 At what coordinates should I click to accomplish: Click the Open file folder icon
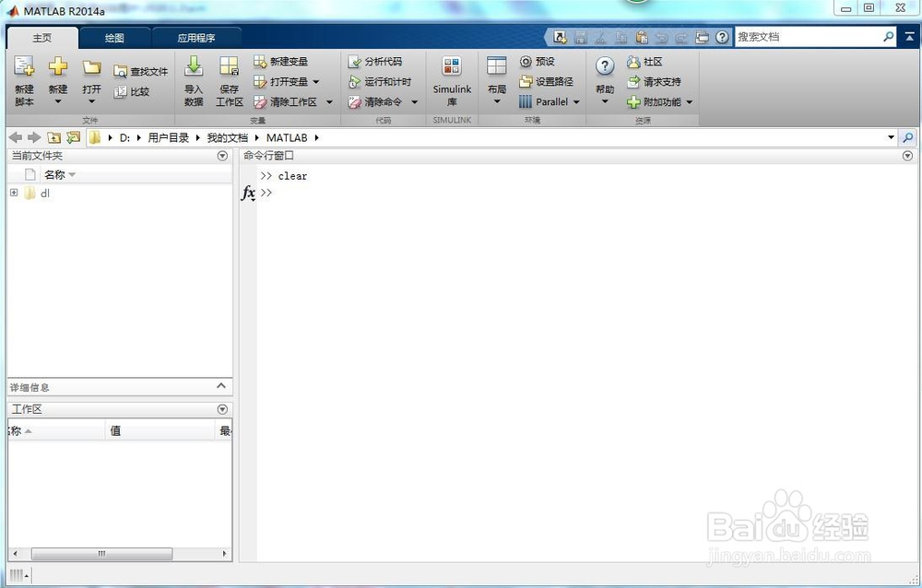click(x=91, y=67)
